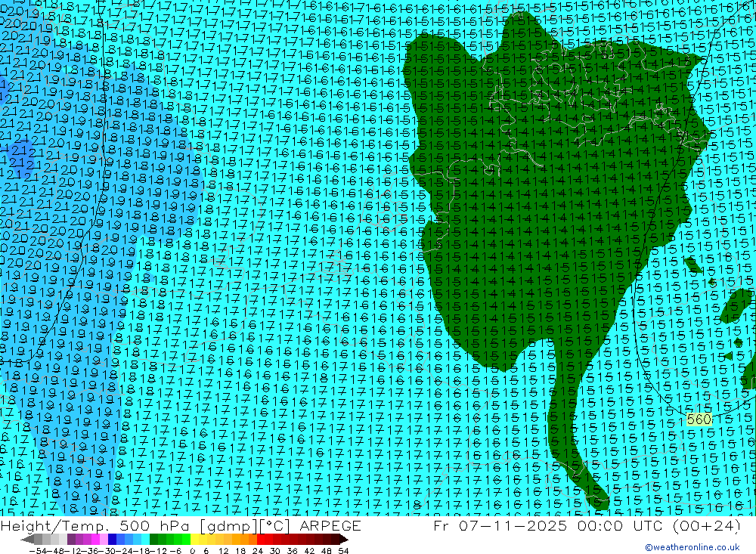
Task: Select the dark navy-blue swatch above legend value -30
Action: point(112,539)
